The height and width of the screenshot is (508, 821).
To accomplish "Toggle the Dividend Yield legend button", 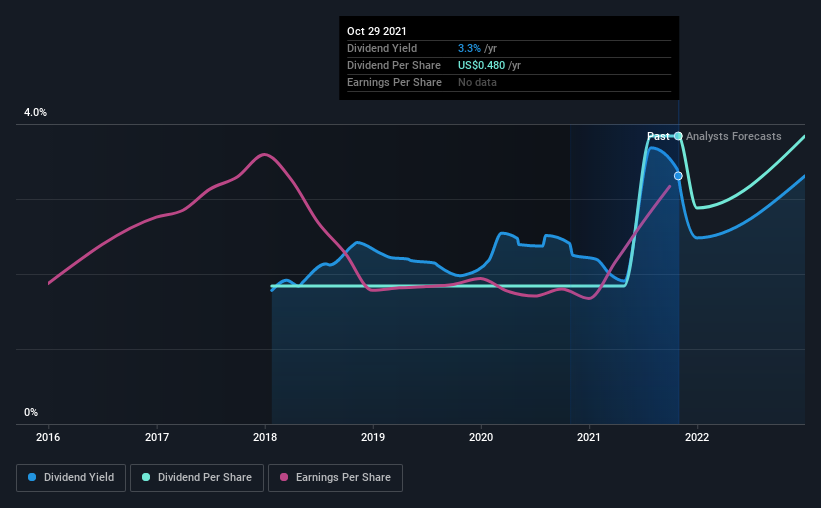I will [x=71, y=478].
